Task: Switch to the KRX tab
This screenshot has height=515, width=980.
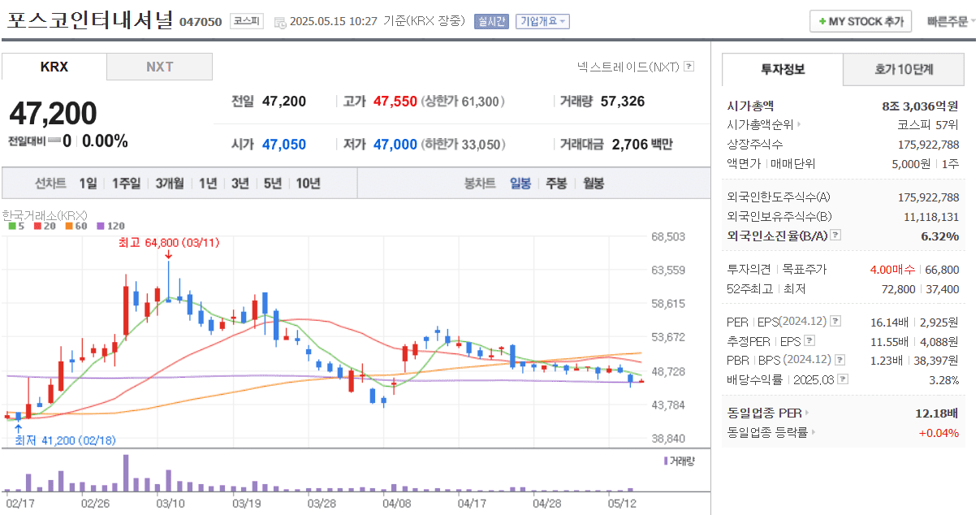Action: [54, 67]
